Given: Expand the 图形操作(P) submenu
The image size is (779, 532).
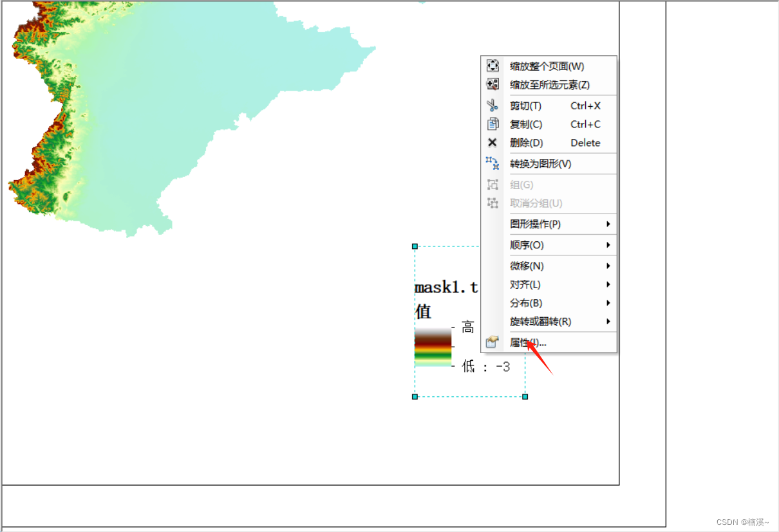Looking at the screenshot, I should pos(549,224).
